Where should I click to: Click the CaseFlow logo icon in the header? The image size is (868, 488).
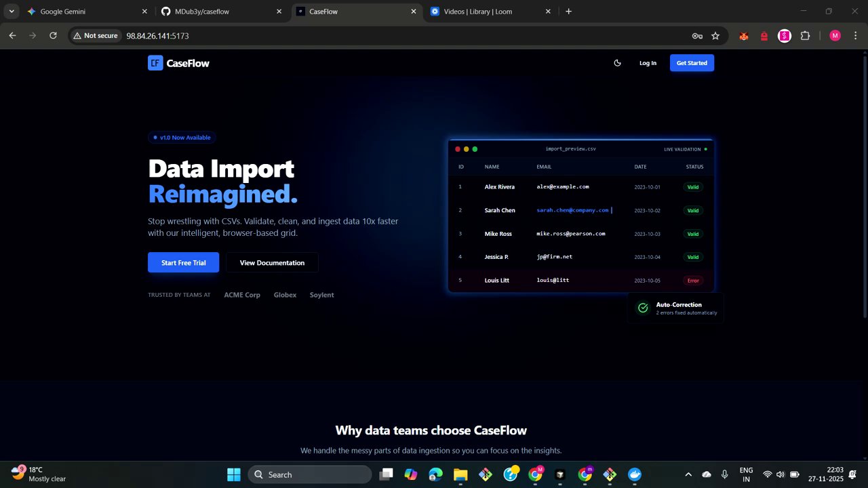155,63
